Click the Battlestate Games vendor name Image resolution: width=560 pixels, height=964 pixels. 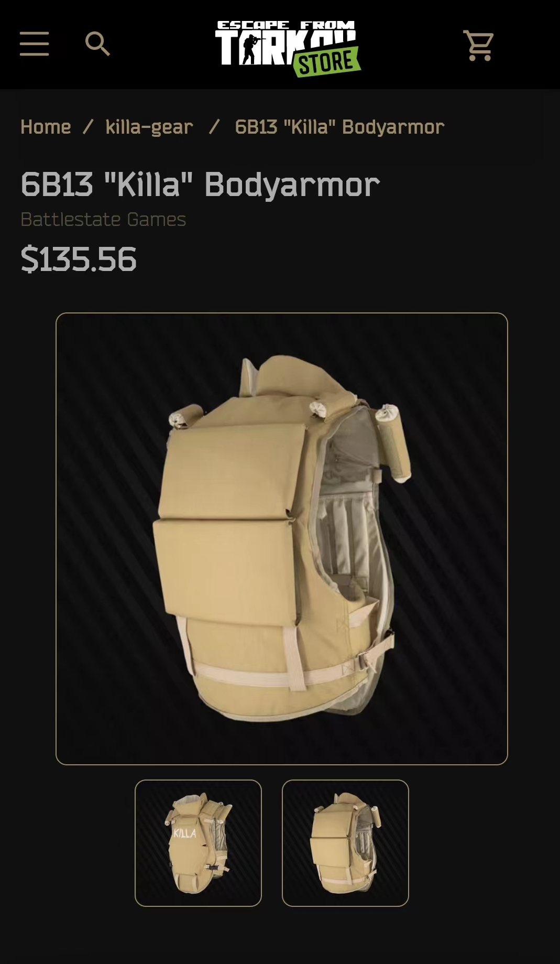[103, 219]
